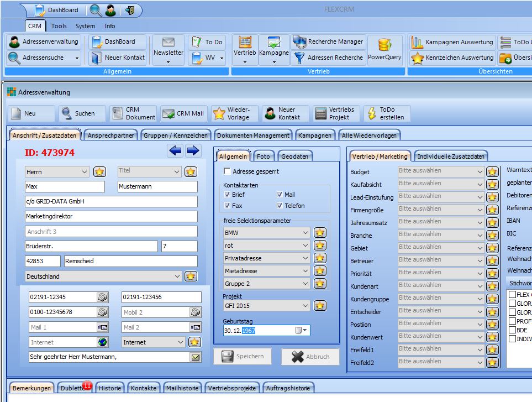532x402 pixels.
Task: Check the PROF keyword checkbox
Action: coord(512,321)
